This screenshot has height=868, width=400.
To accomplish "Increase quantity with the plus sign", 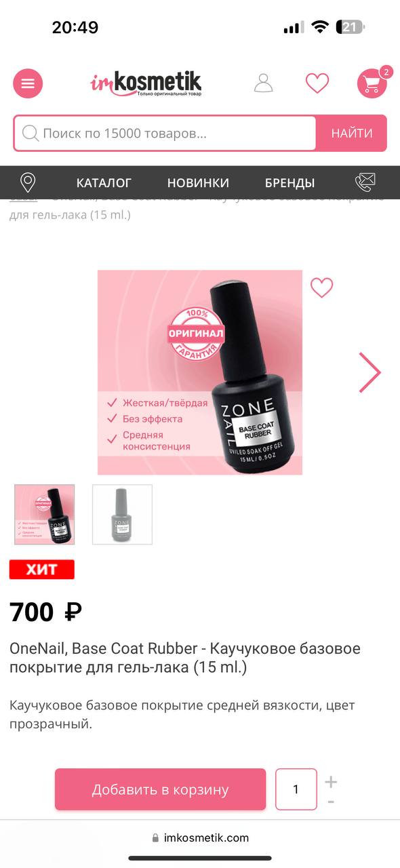I will (x=330, y=782).
